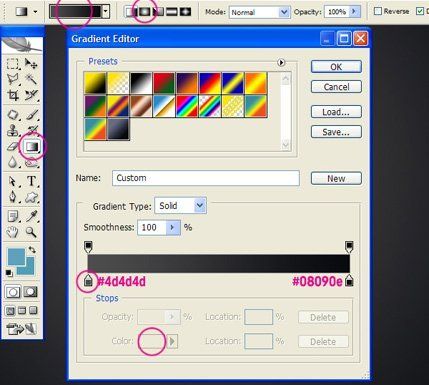
Task: Select the left opacity stop above gradient bar
Action: tap(88, 247)
